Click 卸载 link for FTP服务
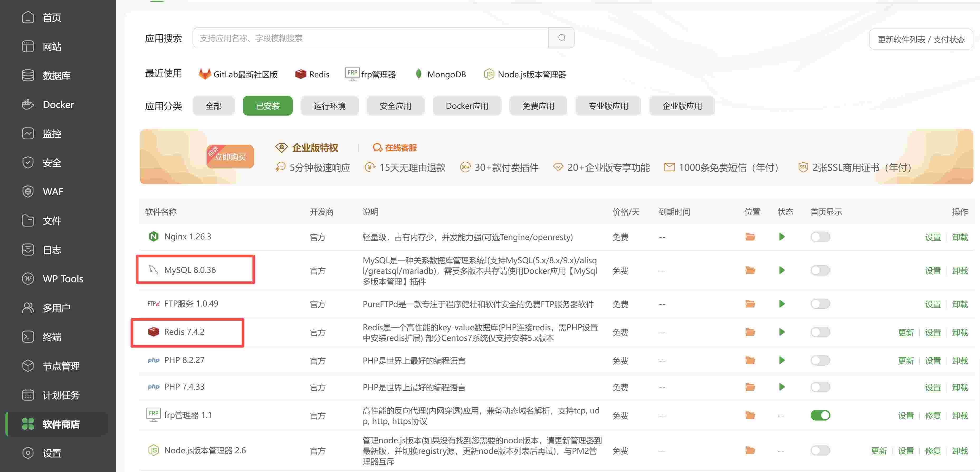This screenshot has height=472, width=980. (959, 304)
